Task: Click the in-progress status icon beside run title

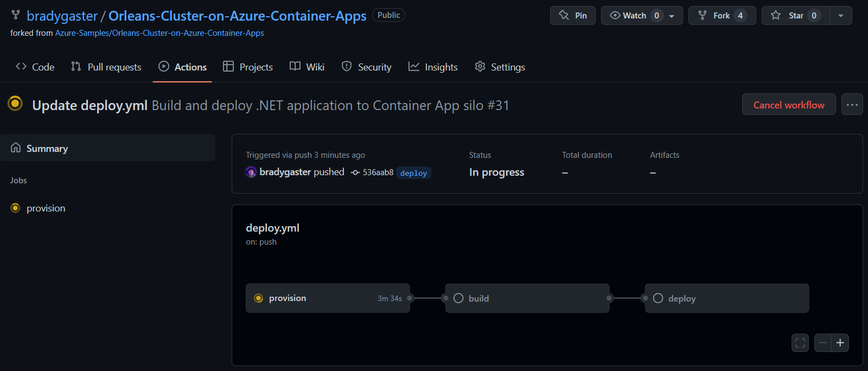Action: coord(15,103)
